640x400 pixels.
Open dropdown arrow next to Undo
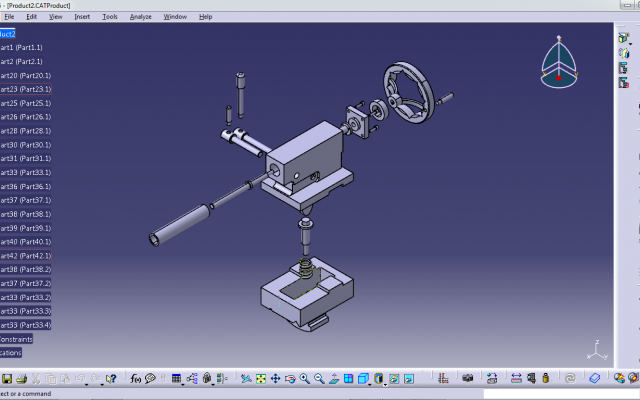[x=87, y=384]
